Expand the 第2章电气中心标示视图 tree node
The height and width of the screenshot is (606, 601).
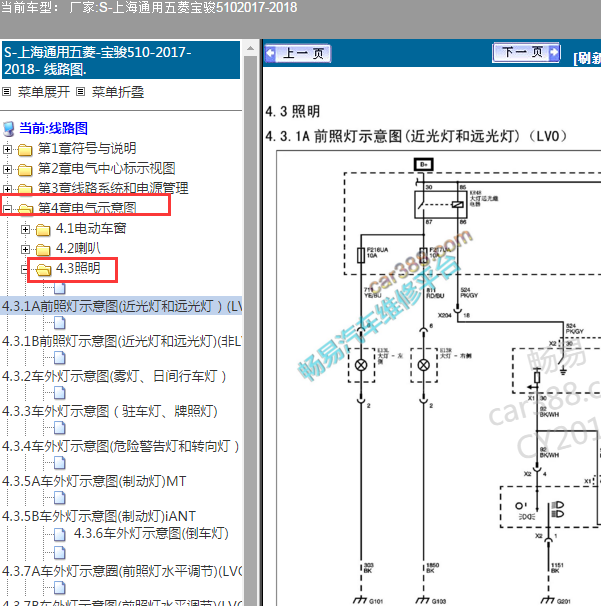pos(7,169)
